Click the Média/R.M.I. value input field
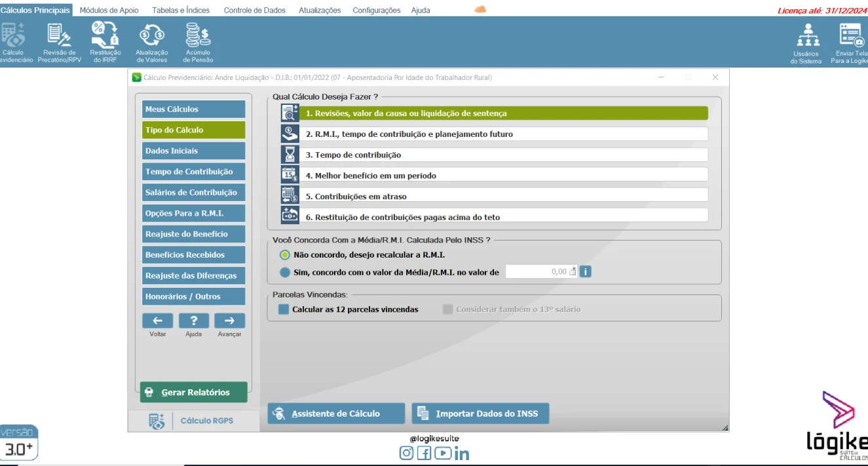Screen dimensions: 868x466 tap(537, 271)
